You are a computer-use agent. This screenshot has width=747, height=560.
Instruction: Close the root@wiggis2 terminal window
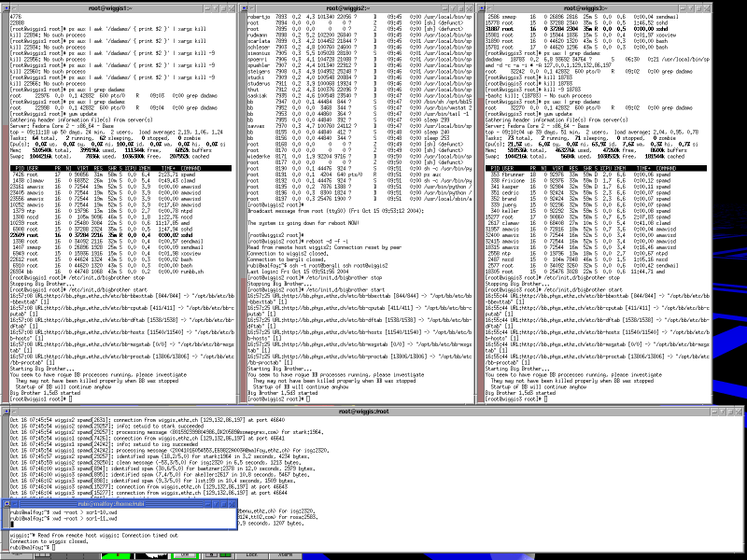469,8
